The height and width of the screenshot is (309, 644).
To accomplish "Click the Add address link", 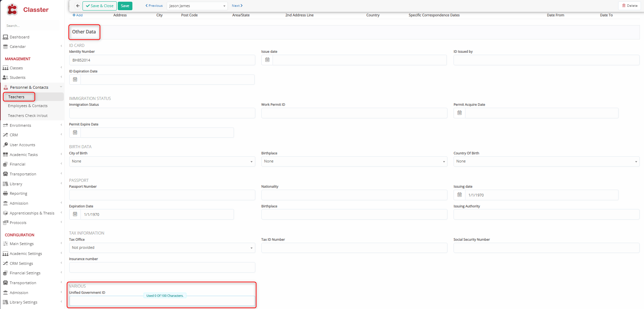I will pos(77,15).
